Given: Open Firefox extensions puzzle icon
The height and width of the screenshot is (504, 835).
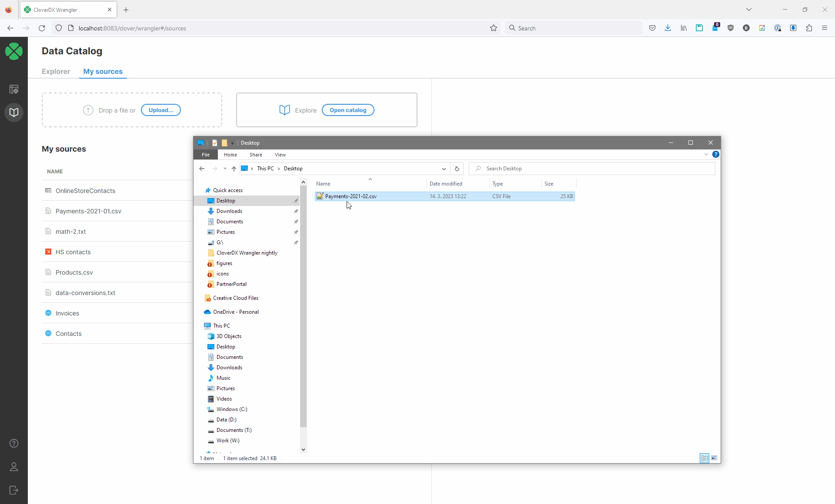Looking at the screenshot, I should pyautogui.click(x=809, y=28).
